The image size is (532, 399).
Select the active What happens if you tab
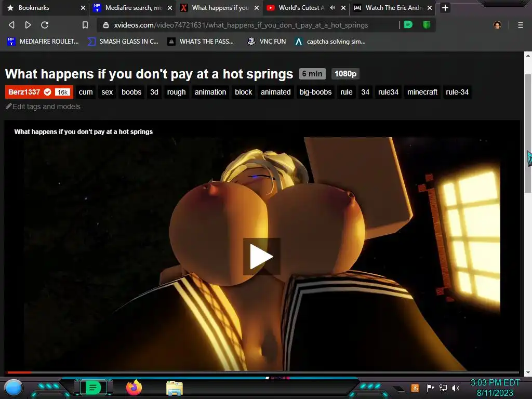point(220,7)
